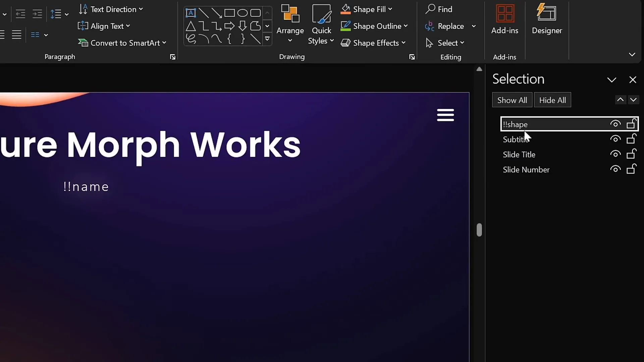Image resolution: width=644 pixels, height=362 pixels.
Task: Open Quick Styles gallery
Action: 321,24
